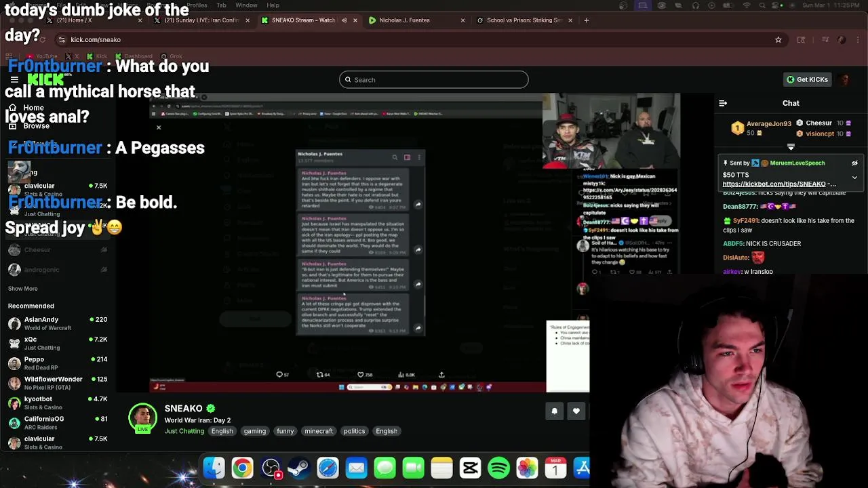
Task: Hide the pinned message with the eye-slash icon
Action: click(x=854, y=163)
